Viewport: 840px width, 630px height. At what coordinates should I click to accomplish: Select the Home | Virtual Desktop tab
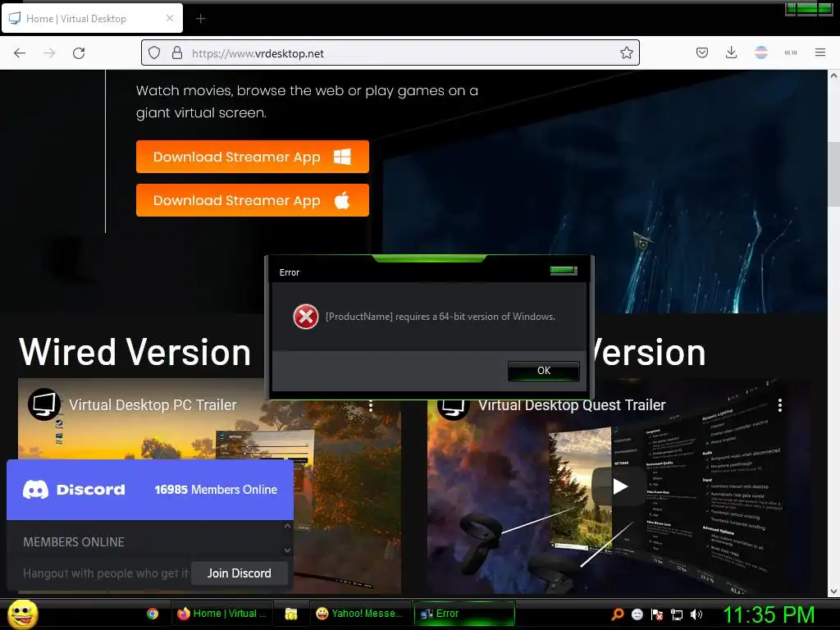point(92,18)
